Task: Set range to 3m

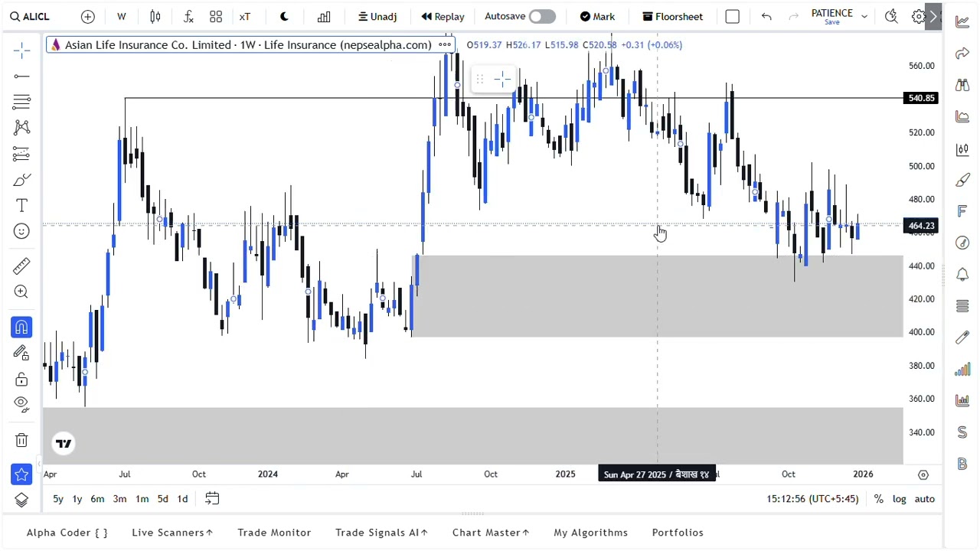Action: point(119,499)
